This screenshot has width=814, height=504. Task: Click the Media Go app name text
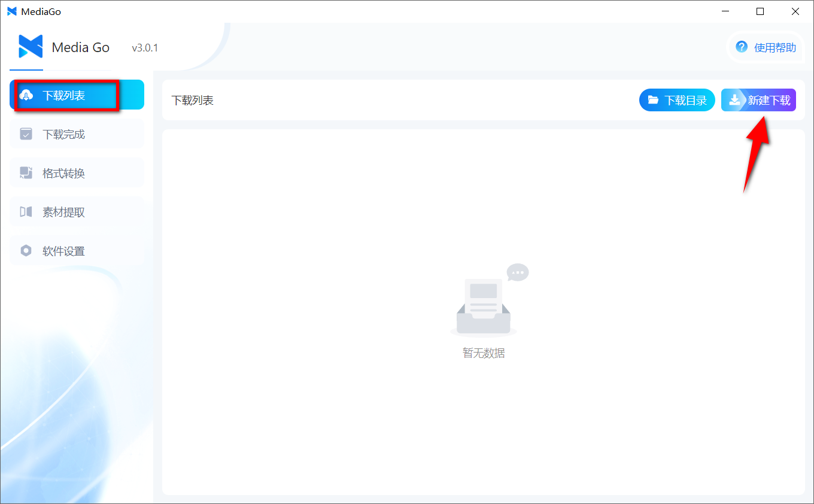81,47
